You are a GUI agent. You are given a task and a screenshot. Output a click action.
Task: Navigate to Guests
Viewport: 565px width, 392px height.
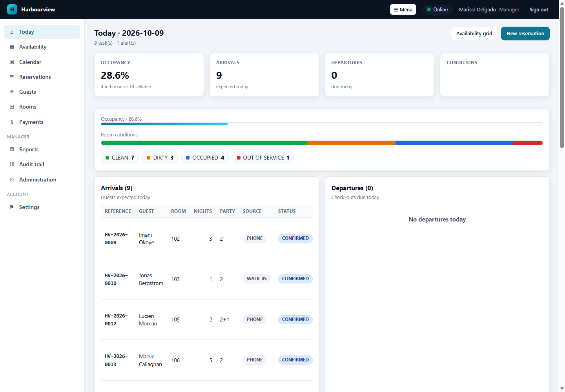[42, 92]
